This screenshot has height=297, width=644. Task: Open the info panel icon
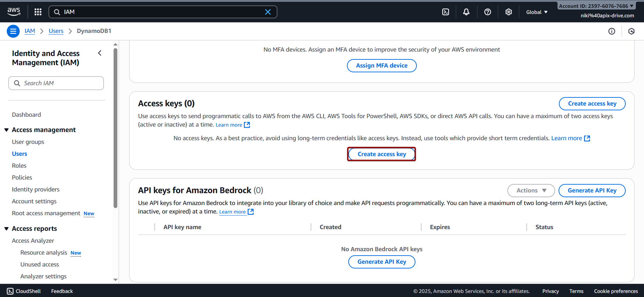611,31
